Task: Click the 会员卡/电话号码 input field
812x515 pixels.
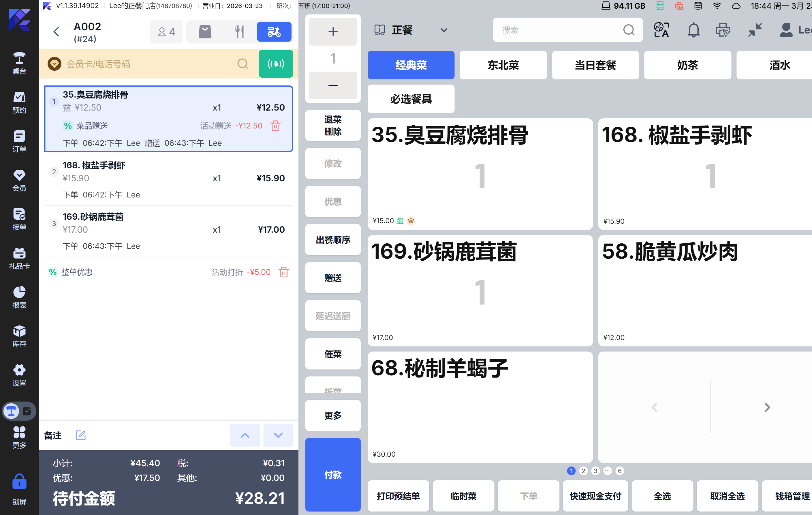Action: 149,64
